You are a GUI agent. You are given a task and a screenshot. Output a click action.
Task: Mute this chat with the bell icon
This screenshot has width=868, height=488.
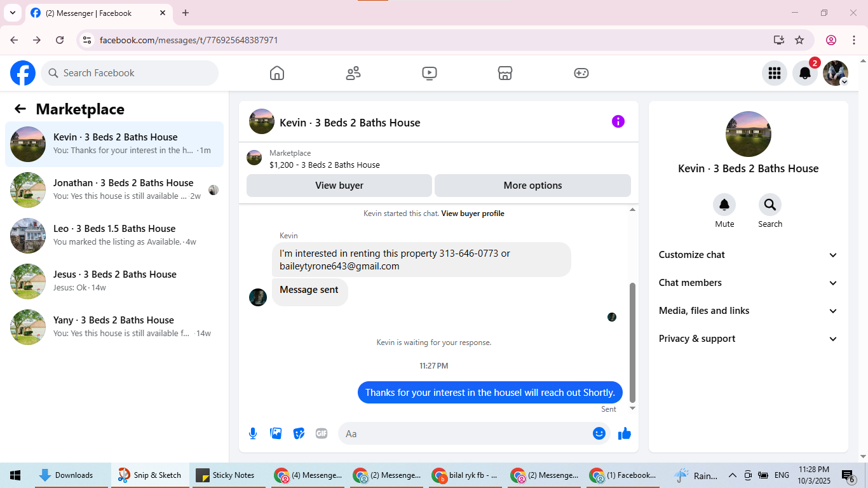(x=724, y=205)
